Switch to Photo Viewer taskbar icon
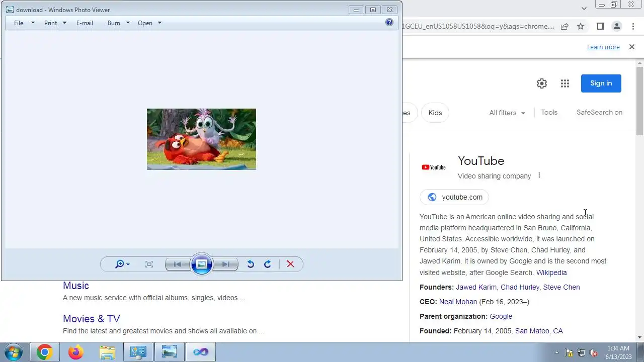The image size is (644, 362). pyautogui.click(x=169, y=352)
